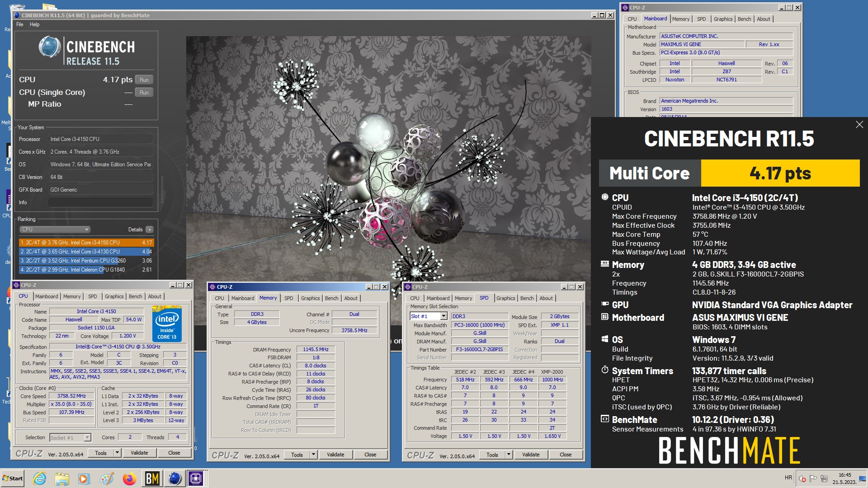Click the Part Number F3-16000CL7-2GBPIS field
The width and height of the screenshot is (868, 488).
click(x=479, y=349)
